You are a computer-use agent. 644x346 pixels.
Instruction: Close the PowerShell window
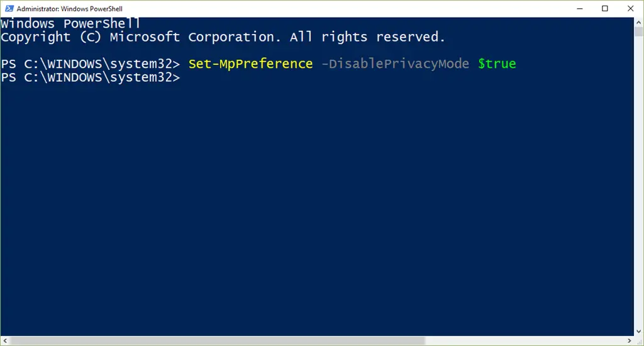630,8
